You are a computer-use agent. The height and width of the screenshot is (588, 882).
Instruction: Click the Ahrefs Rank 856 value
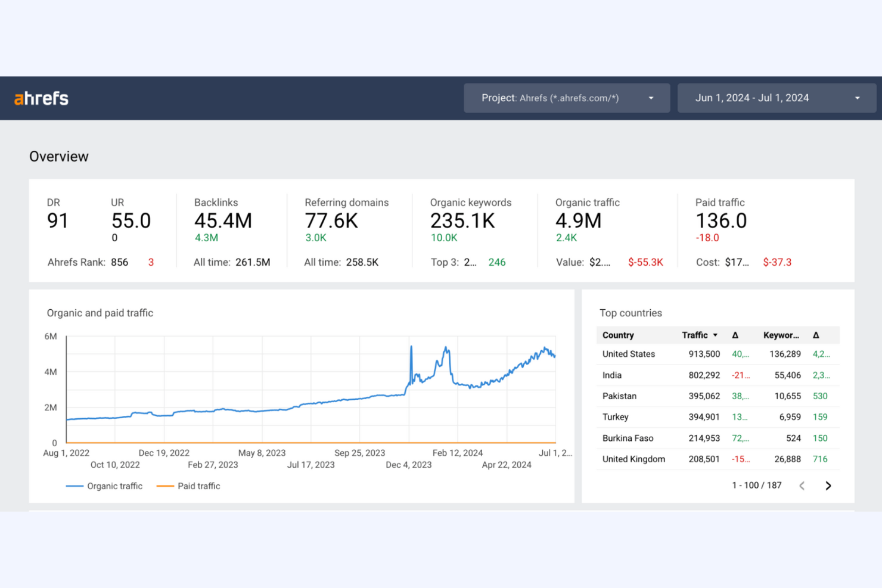(x=120, y=262)
